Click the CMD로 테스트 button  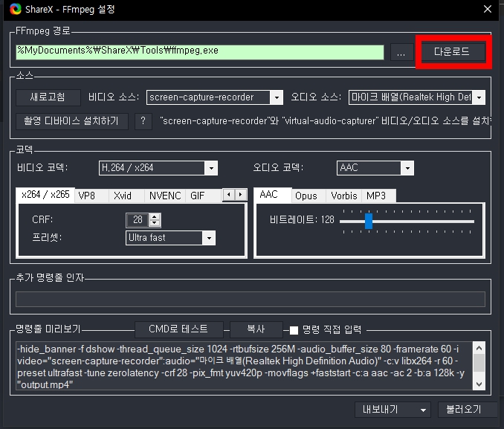pos(178,329)
